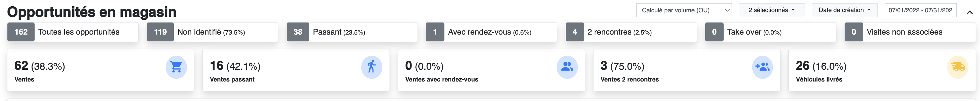Open the 26 Véhicules livrés card
980x101 pixels.
click(882, 70)
